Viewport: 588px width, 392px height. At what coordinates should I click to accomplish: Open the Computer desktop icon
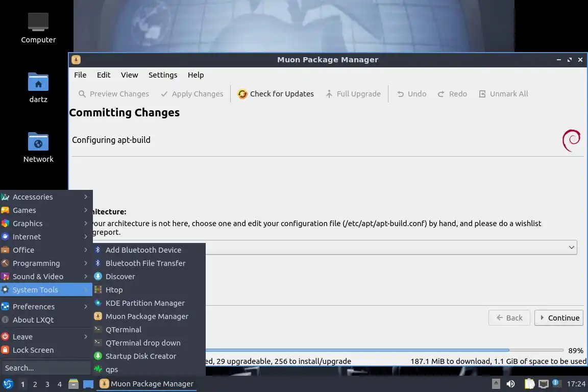tap(38, 29)
